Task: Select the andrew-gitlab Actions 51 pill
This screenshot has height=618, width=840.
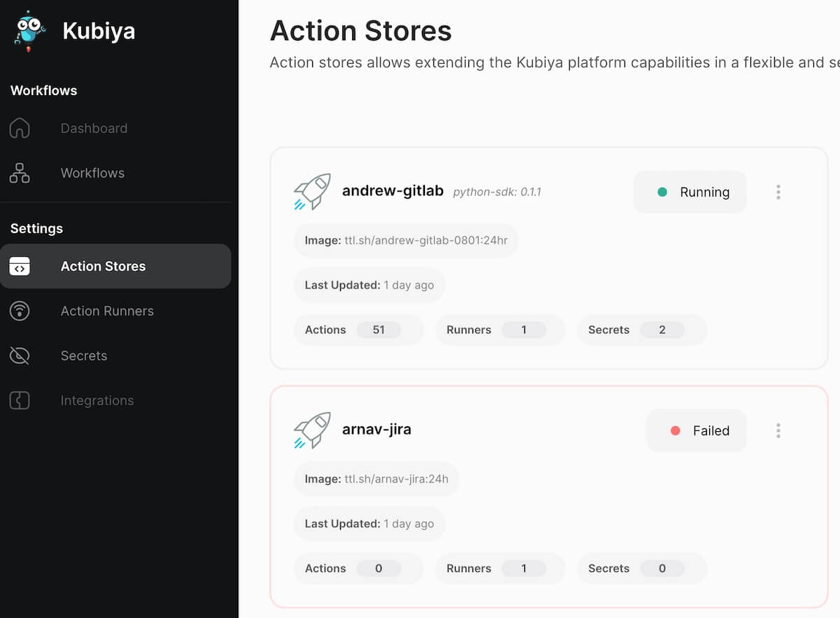Action: click(x=358, y=330)
